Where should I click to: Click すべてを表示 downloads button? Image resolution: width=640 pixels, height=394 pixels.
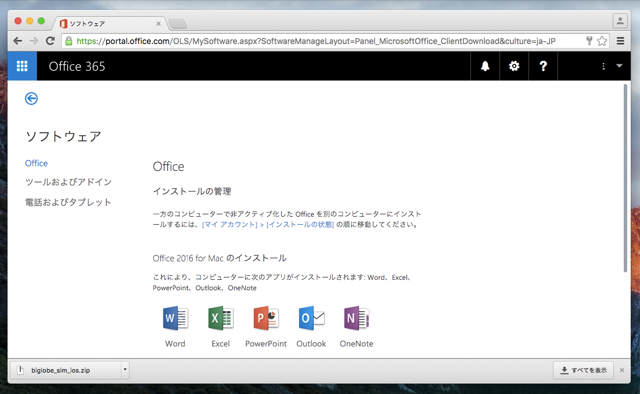pyautogui.click(x=583, y=370)
